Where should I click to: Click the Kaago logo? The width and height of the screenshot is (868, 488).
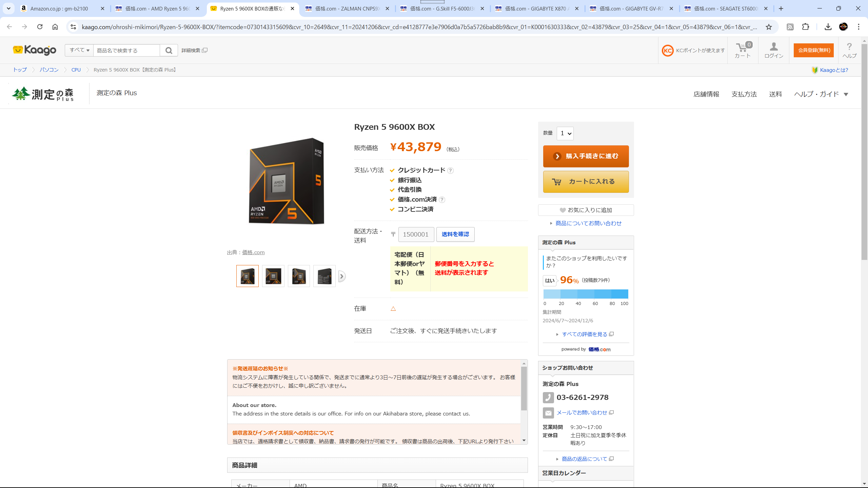(x=35, y=50)
